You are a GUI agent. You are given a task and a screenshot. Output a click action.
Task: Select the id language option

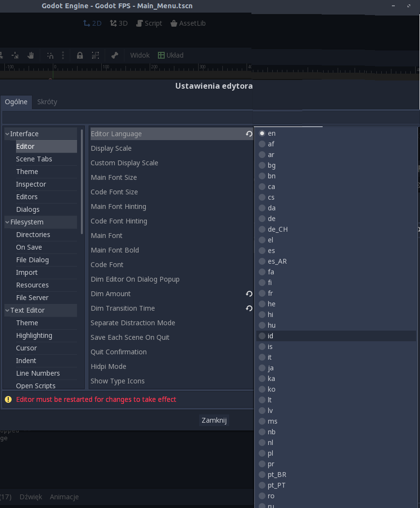[336, 336]
